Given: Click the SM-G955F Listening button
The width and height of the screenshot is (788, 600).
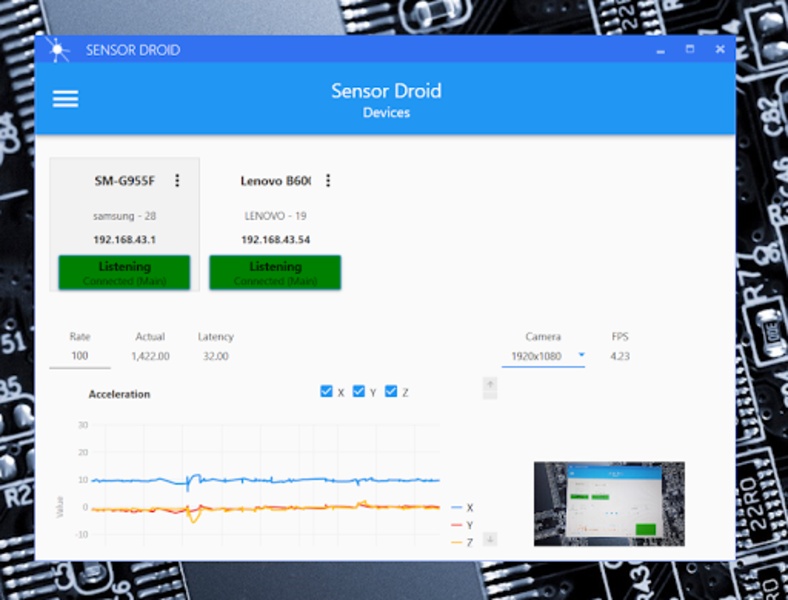Looking at the screenshot, I should [124, 272].
